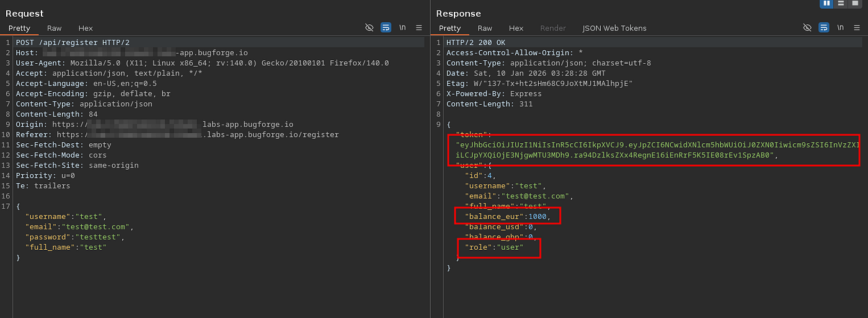Click the Sec-Fetch-Site: same-origin line

77,165
